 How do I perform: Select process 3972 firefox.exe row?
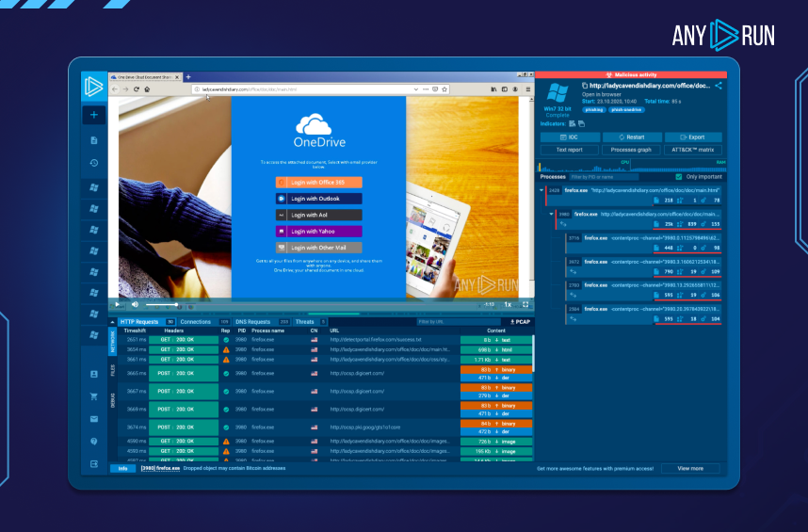(643, 266)
